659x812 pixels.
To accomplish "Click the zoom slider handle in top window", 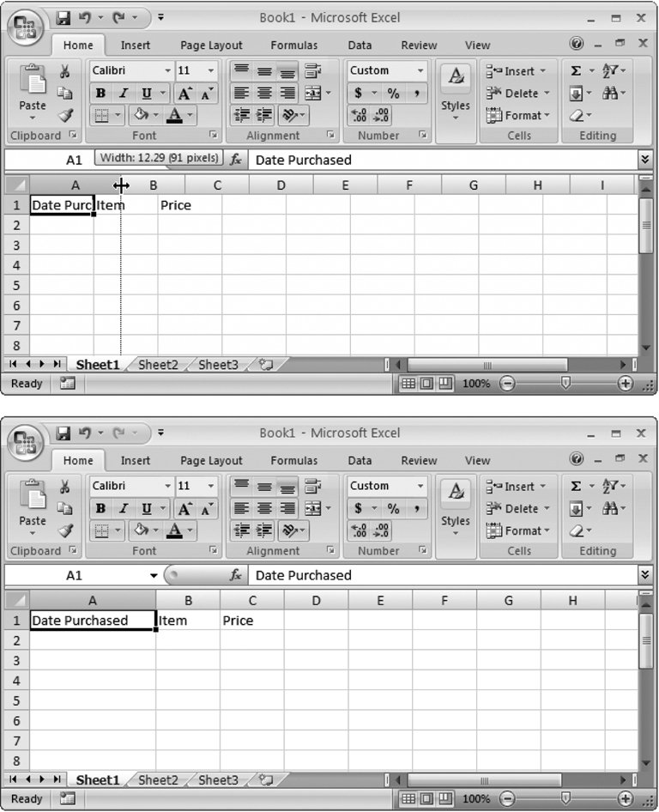I will 565,383.
